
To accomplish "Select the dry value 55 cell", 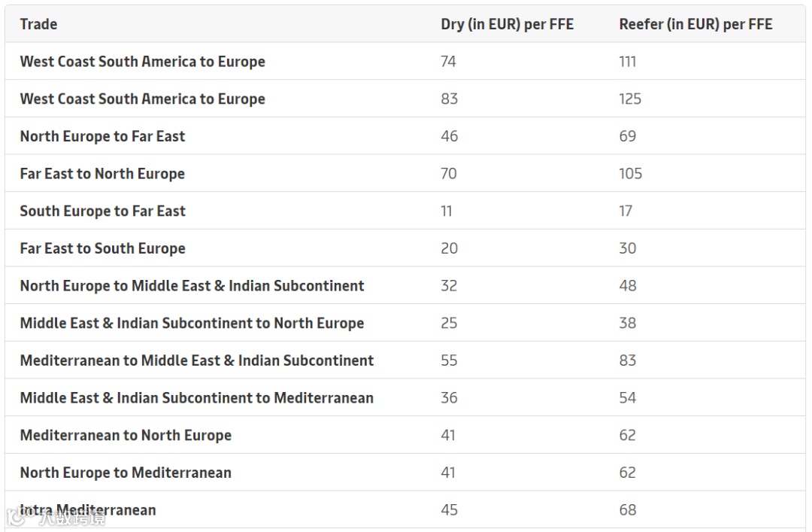I will click(449, 360).
